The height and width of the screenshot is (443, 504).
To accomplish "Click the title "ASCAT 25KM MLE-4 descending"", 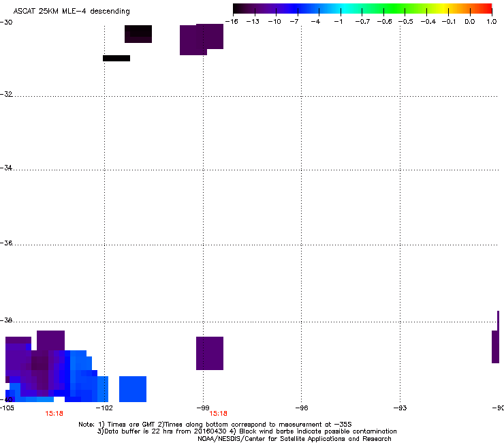I will coord(72,12).
